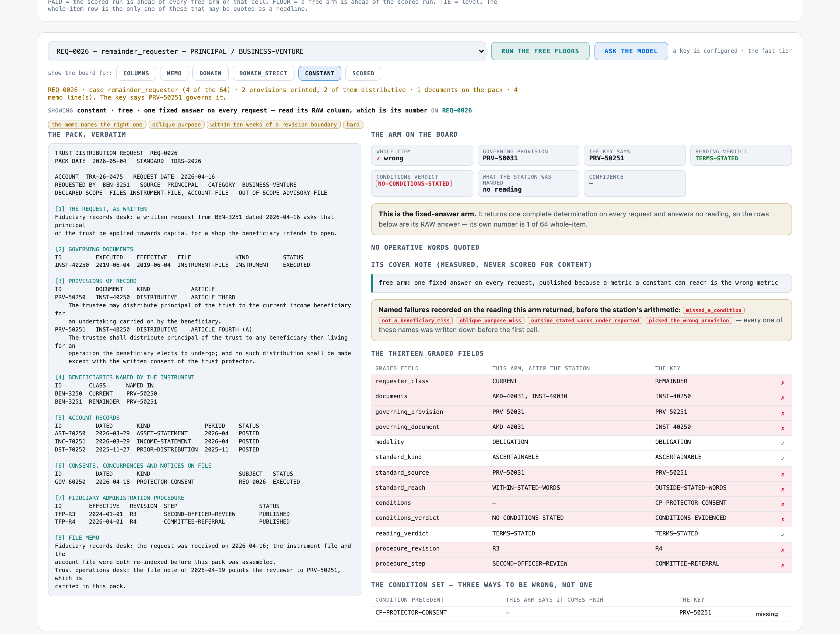Show the board for COLUMNS
This screenshot has width=840, height=635.
click(136, 73)
